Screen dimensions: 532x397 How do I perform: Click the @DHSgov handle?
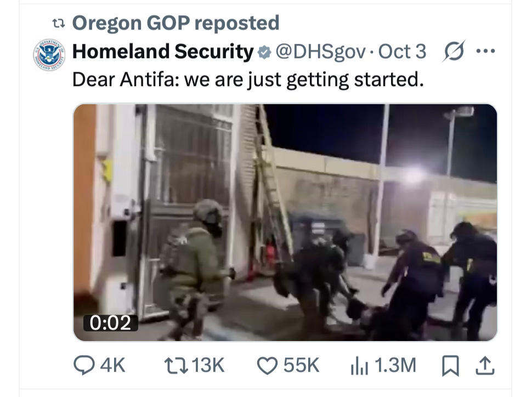point(321,52)
